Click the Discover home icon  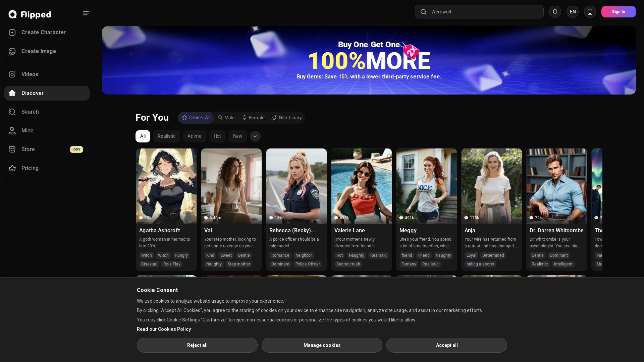click(x=12, y=93)
